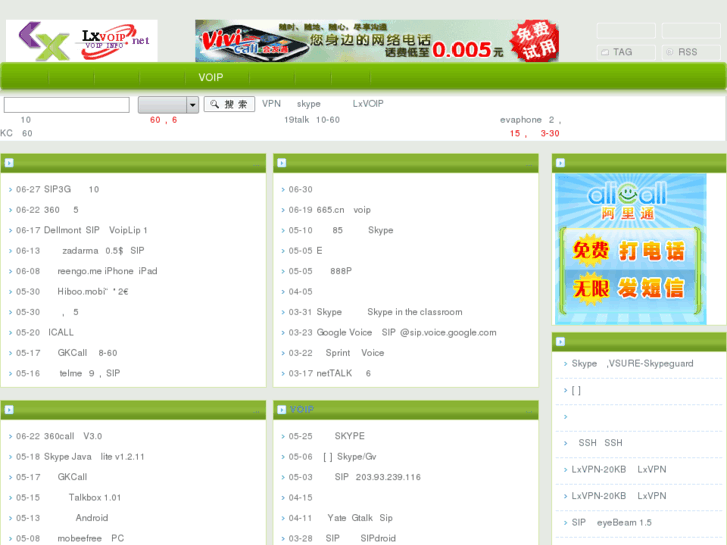The image size is (727, 545).
Task: Open the TAG button in header
Action: (626, 52)
